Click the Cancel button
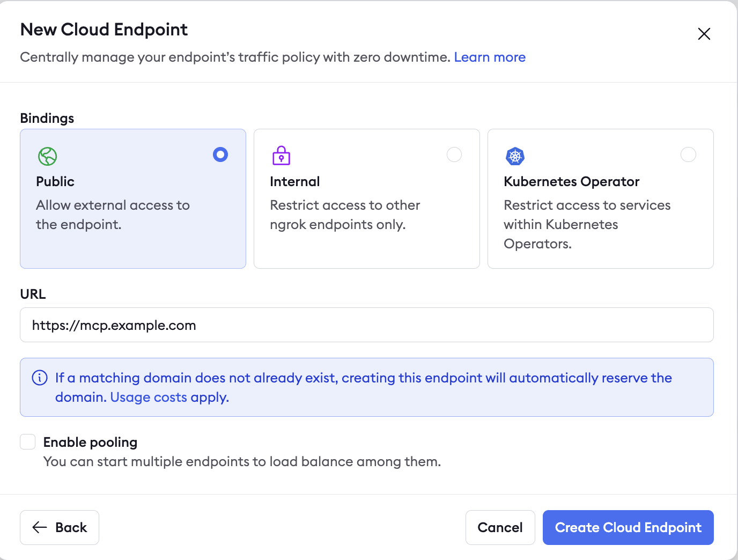Image resolution: width=738 pixels, height=560 pixels. tap(500, 527)
